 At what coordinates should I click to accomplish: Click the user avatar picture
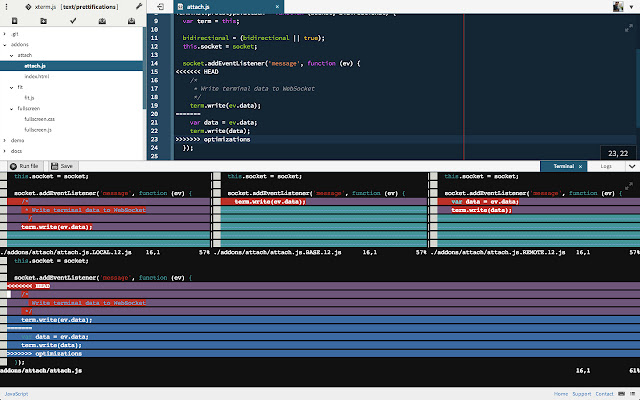click(618, 7)
